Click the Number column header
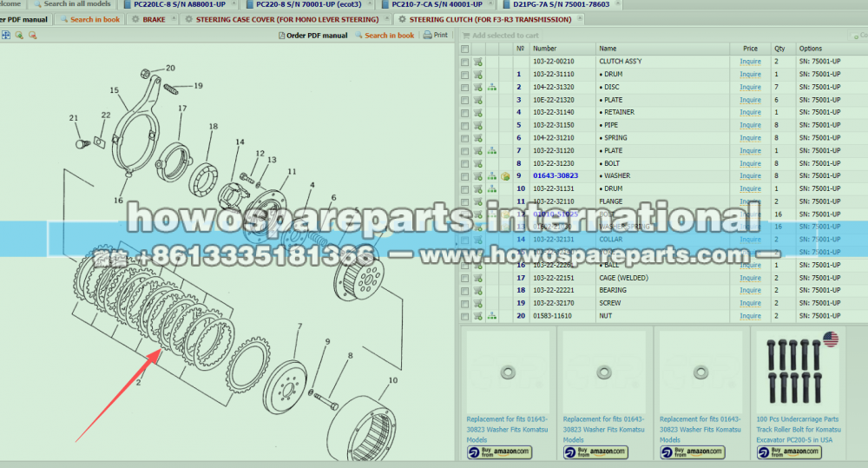 pyautogui.click(x=544, y=49)
